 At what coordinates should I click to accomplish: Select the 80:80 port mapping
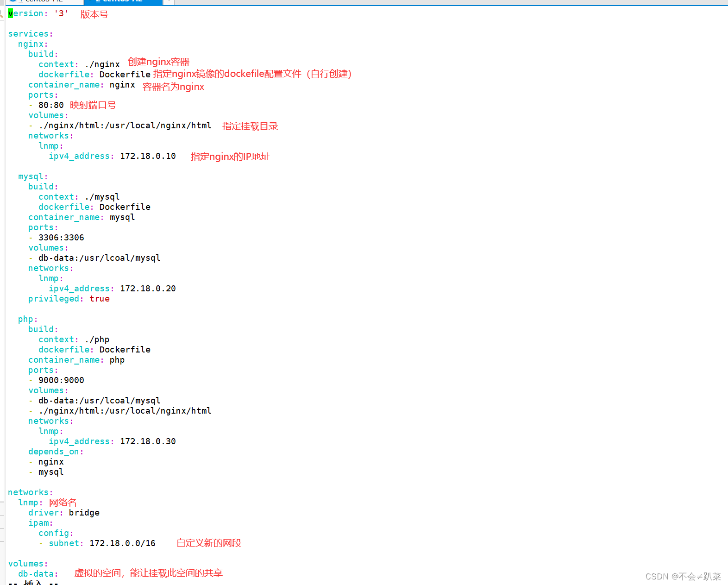pyautogui.click(x=51, y=105)
